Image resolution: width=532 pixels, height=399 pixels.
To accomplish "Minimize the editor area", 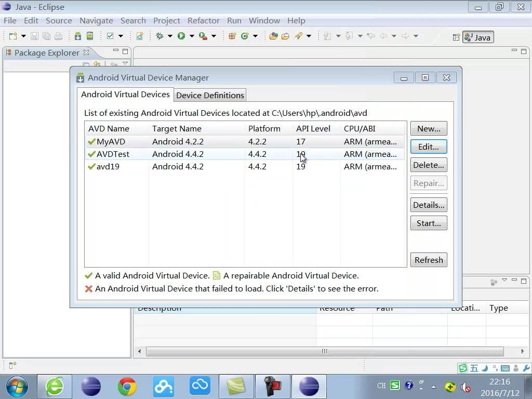I will tap(514, 50).
